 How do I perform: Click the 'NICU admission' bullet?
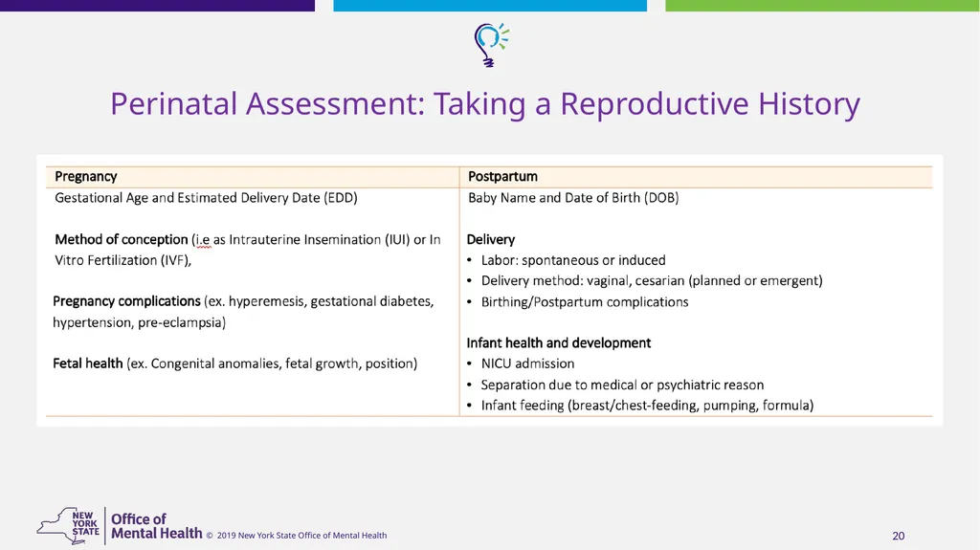[527, 363]
